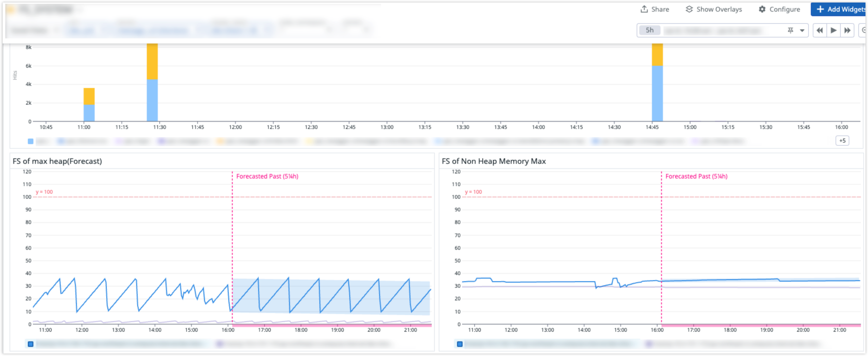The width and height of the screenshot is (868, 356).
Task: Select the 5h time range chip
Action: pos(649,30)
